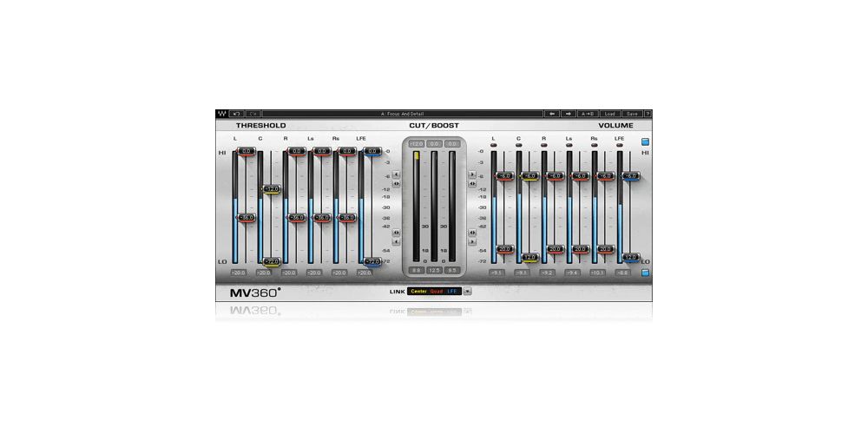
Task: Click Threshold LFE high handle showing 0.0
Action: pyautogui.click(x=372, y=151)
